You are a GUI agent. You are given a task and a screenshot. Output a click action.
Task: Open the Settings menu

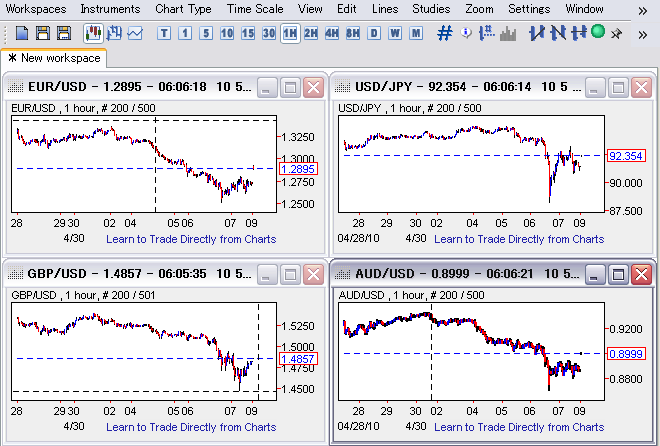click(529, 9)
